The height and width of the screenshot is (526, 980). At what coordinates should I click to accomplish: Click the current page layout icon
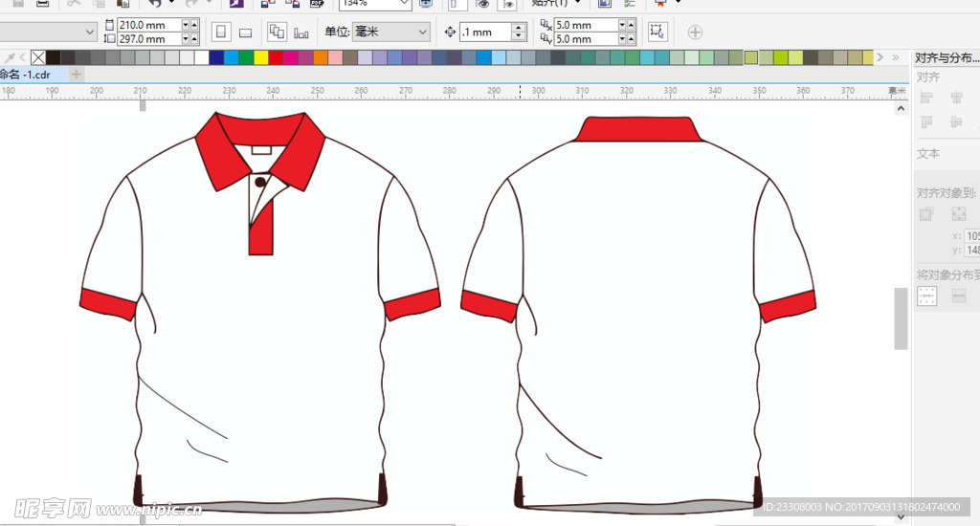[301, 32]
